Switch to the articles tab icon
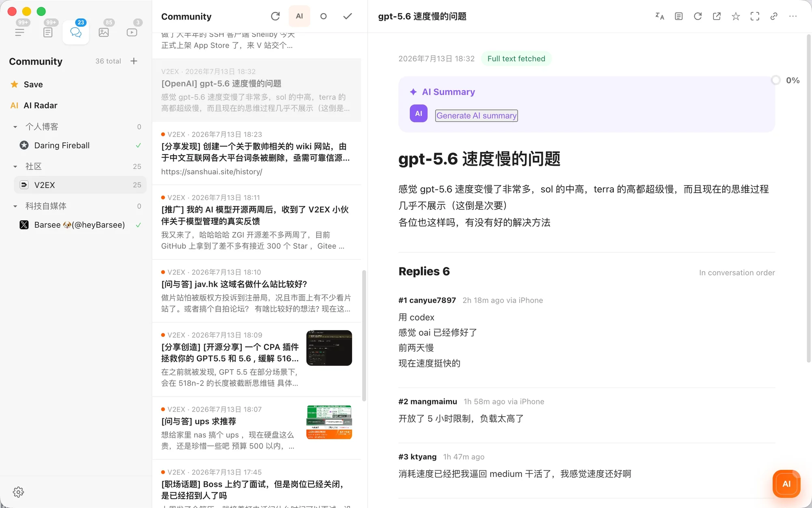This screenshot has width=812, height=508. coord(48,32)
